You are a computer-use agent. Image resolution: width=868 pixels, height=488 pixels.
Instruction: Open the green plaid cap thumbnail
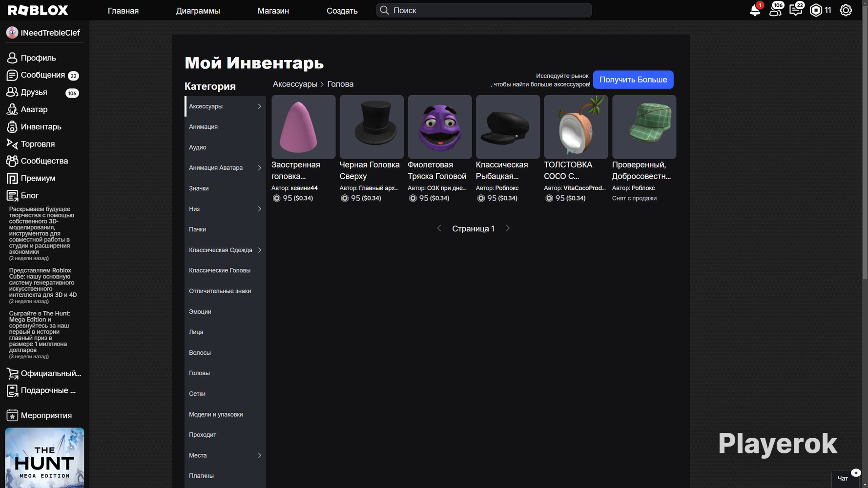pyautogui.click(x=644, y=127)
